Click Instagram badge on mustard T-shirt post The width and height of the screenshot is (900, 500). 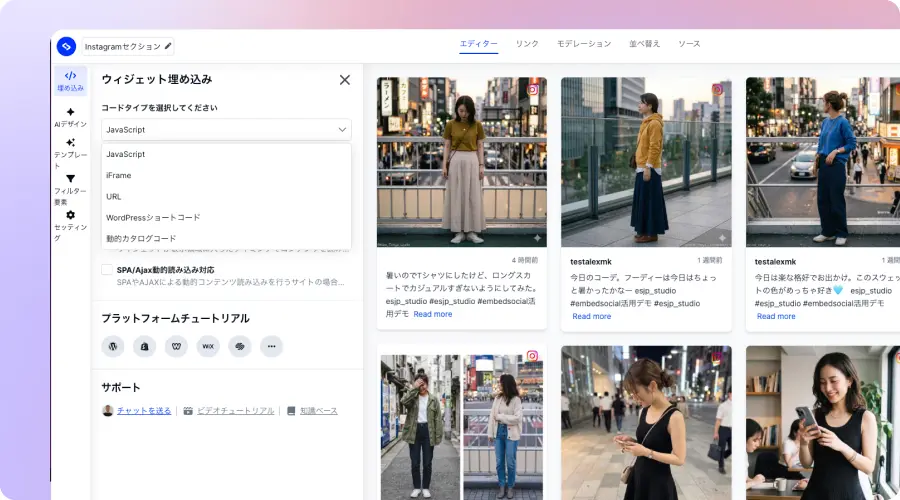click(x=533, y=90)
